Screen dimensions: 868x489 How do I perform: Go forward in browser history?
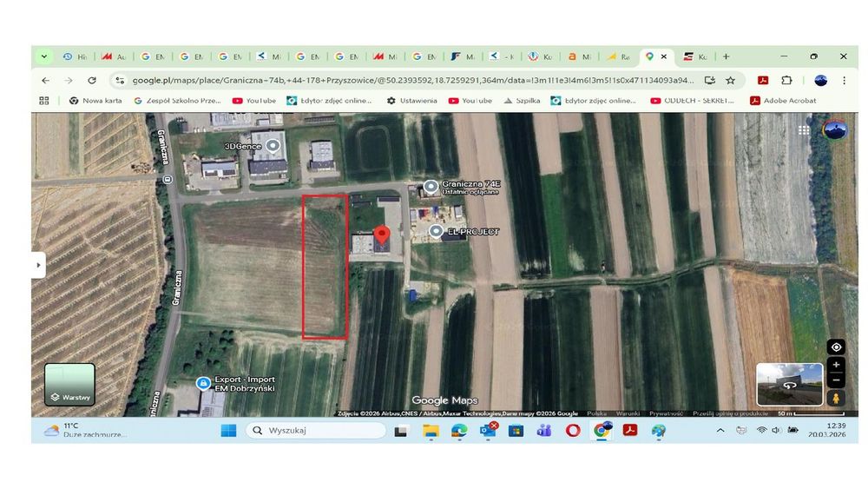click(x=69, y=80)
